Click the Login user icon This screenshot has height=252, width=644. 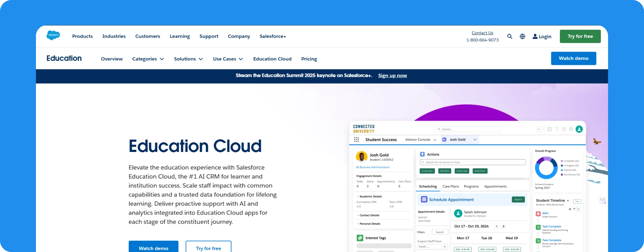[x=535, y=36]
